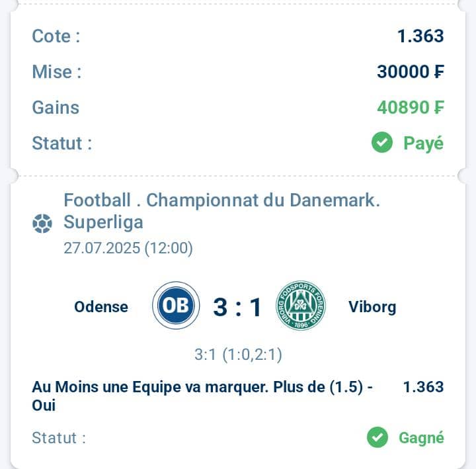Click the 1.363 cote value at top
Image resolution: width=476 pixels, height=469 pixels.
420,36
